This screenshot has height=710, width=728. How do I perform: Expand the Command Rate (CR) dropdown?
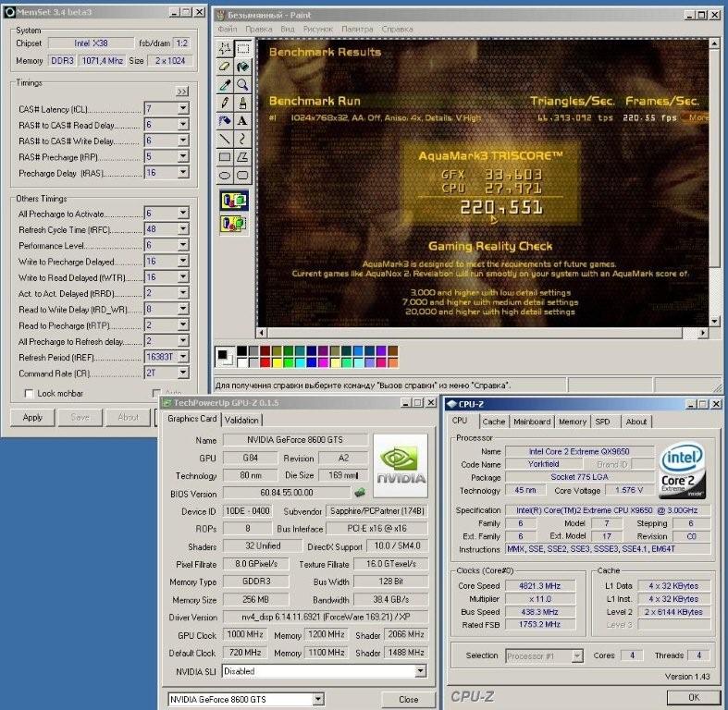tap(183, 373)
